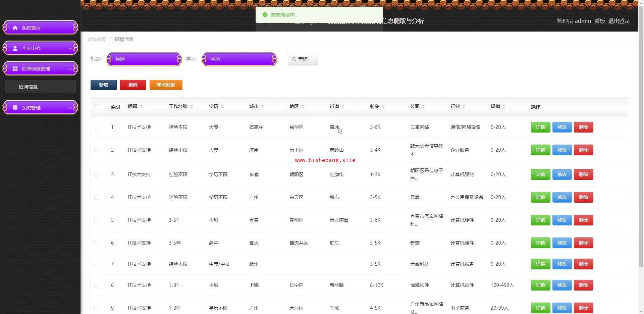Click the icon beside 系统管理
Image resolution: width=644 pixels, height=314 pixels.
pos(15,108)
